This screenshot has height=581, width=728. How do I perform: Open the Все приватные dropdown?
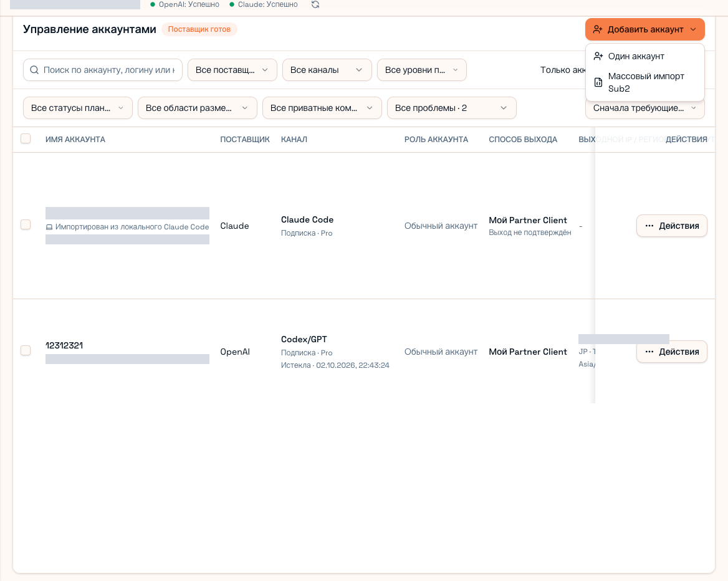coord(322,108)
